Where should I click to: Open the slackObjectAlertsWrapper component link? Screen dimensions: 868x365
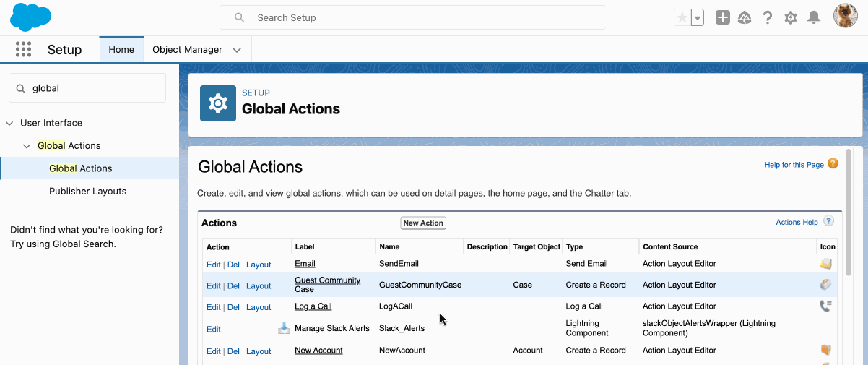[x=690, y=324]
